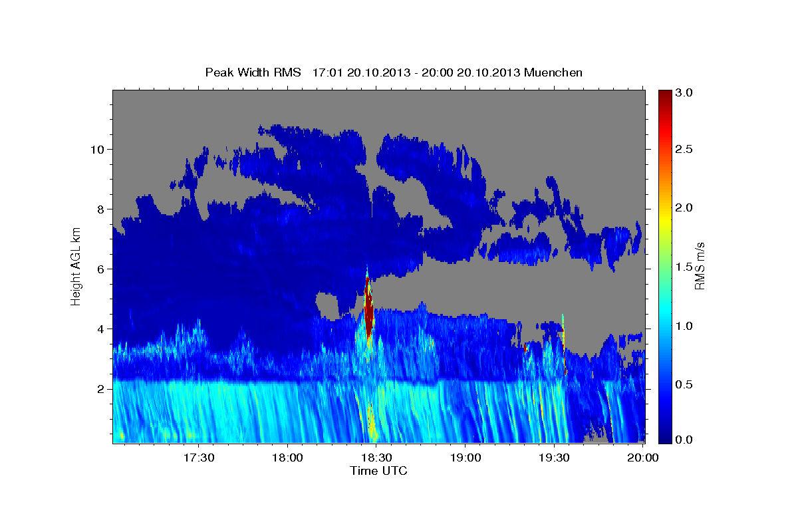
Task: Select the 'Muenchen' location in the title
Action: [x=553, y=72]
